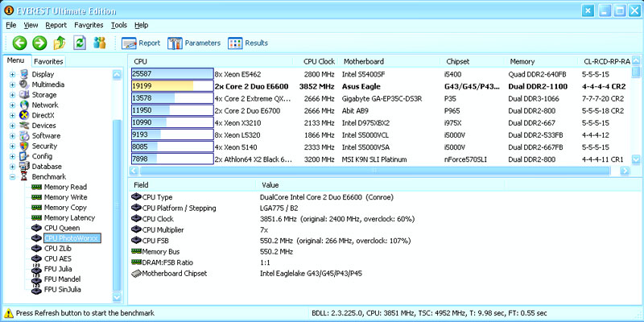This screenshot has height=322, width=644.
Task: Click the warning icon in status bar
Action: [9, 313]
